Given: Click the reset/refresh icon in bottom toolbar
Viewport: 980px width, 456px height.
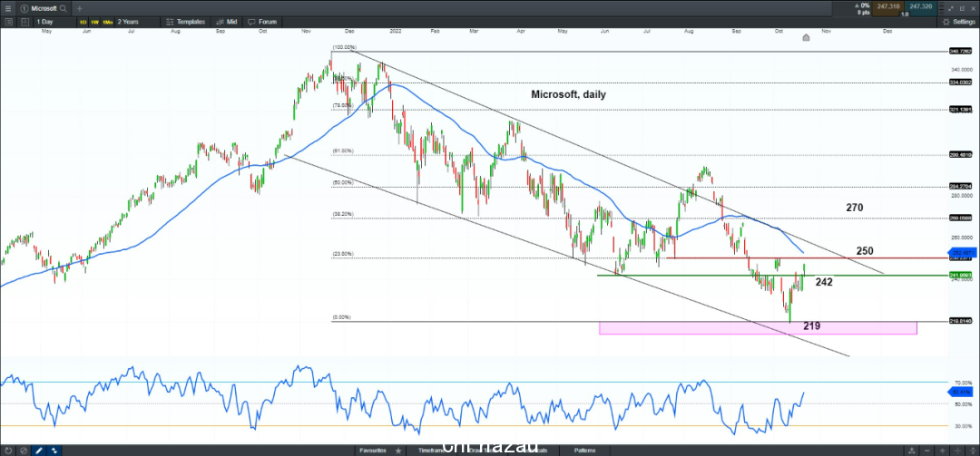Looking at the screenshot, I should pyautogui.click(x=8, y=451).
